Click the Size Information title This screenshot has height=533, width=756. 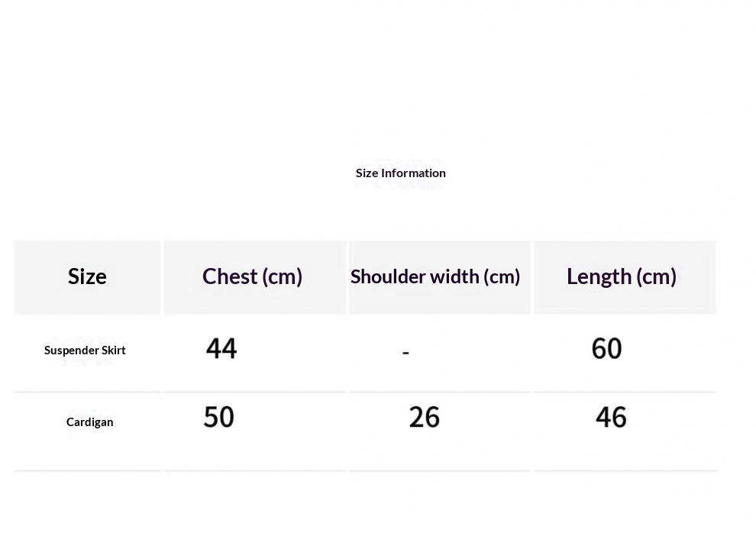tap(400, 173)
